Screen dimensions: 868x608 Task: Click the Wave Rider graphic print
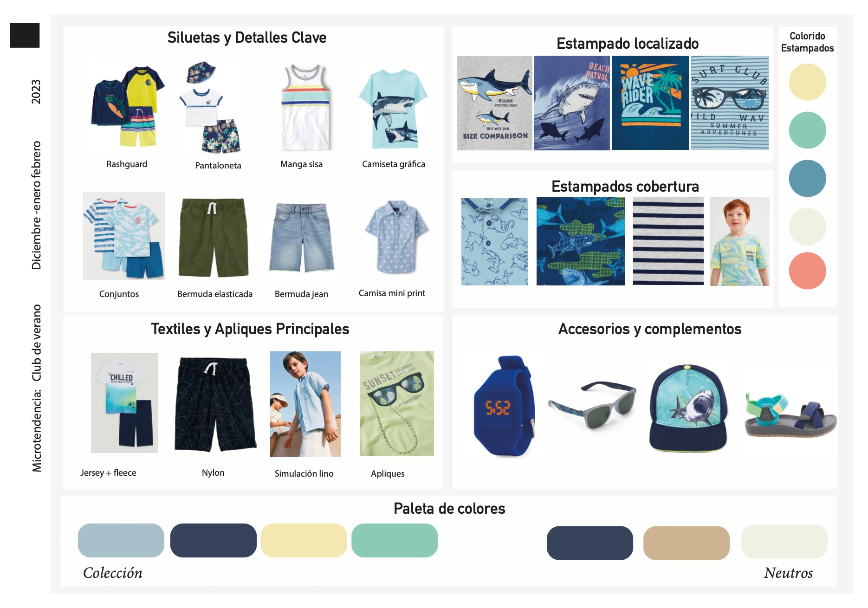pos(650,103)
